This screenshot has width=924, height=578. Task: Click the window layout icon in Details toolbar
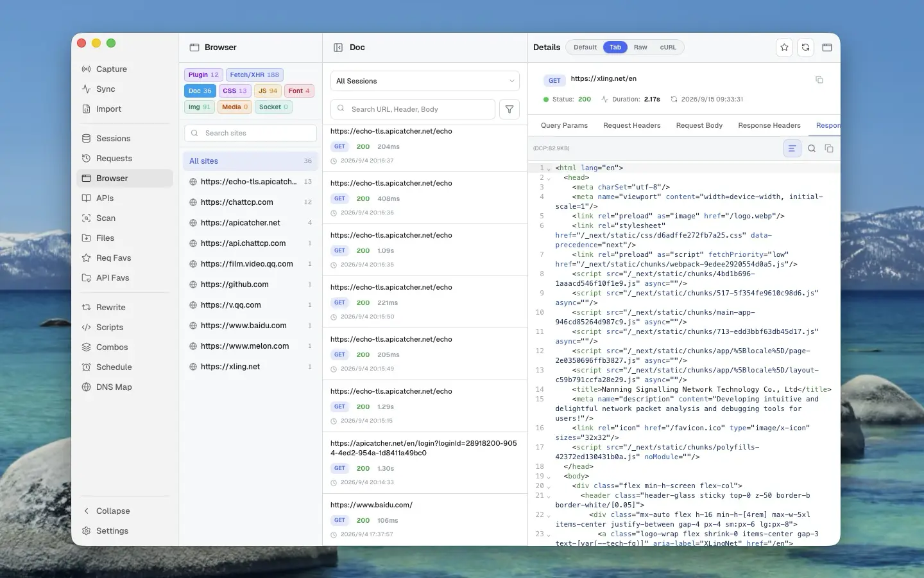(x=826, y=48)
